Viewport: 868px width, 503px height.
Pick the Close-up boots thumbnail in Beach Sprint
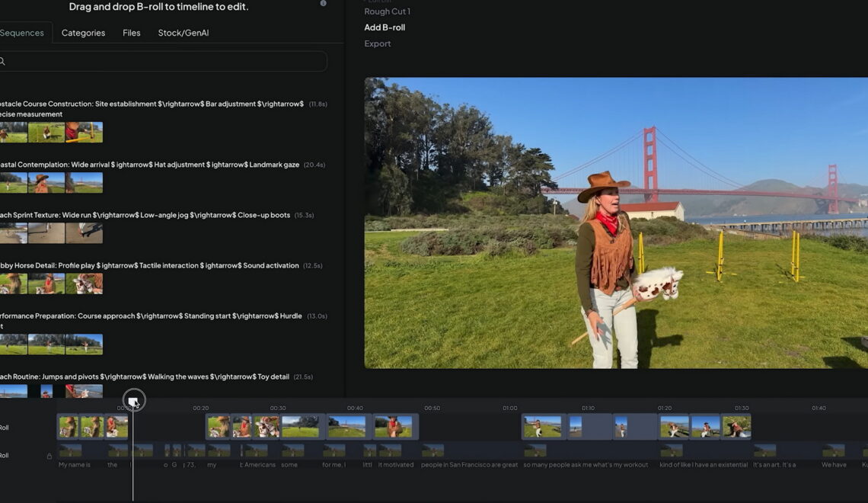point(84,233)
